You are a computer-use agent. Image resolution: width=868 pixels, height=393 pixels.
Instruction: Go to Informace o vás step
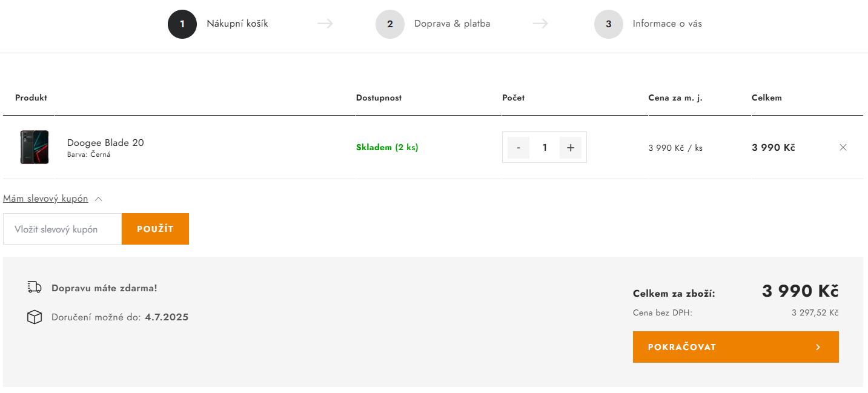point(667,24)
